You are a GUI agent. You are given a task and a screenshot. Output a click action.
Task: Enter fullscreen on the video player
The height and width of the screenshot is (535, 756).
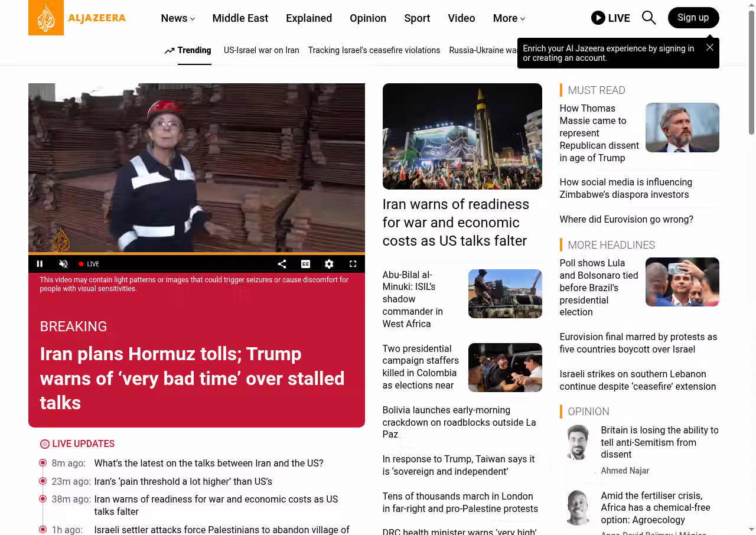pyautogui.click(x=353, y=264)
